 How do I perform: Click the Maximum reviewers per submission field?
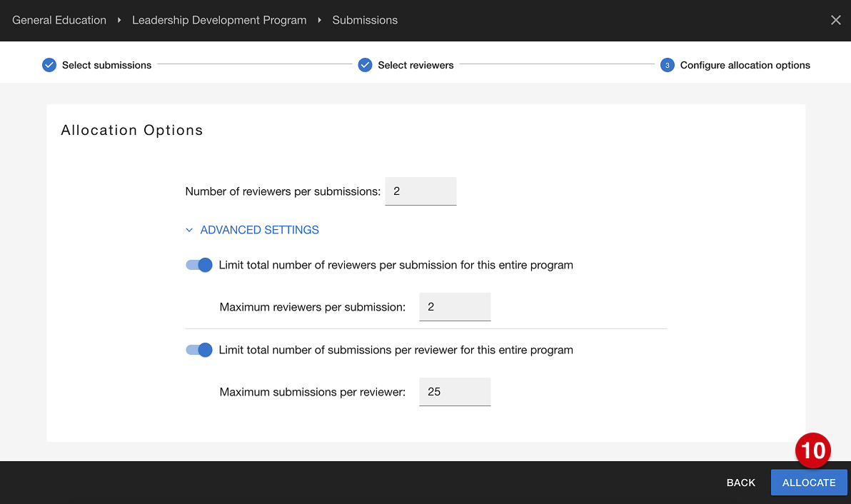[x=455, y=306]
